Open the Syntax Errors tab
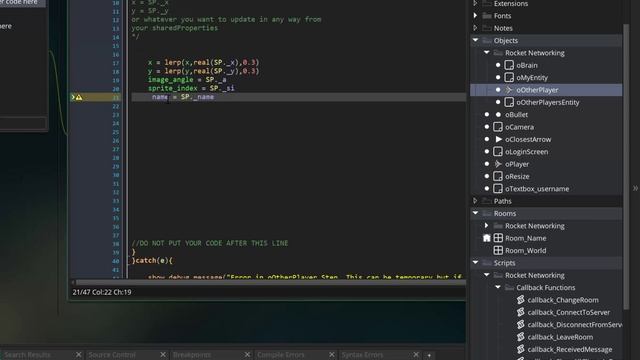The width and height of the screenshot is (640, 360). pos(362,355)
